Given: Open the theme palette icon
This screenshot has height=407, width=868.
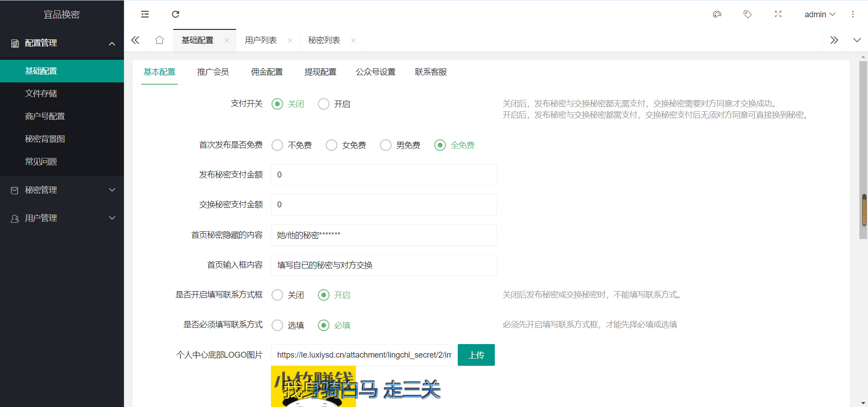Looking at the screenshot, I should point(717,14).
